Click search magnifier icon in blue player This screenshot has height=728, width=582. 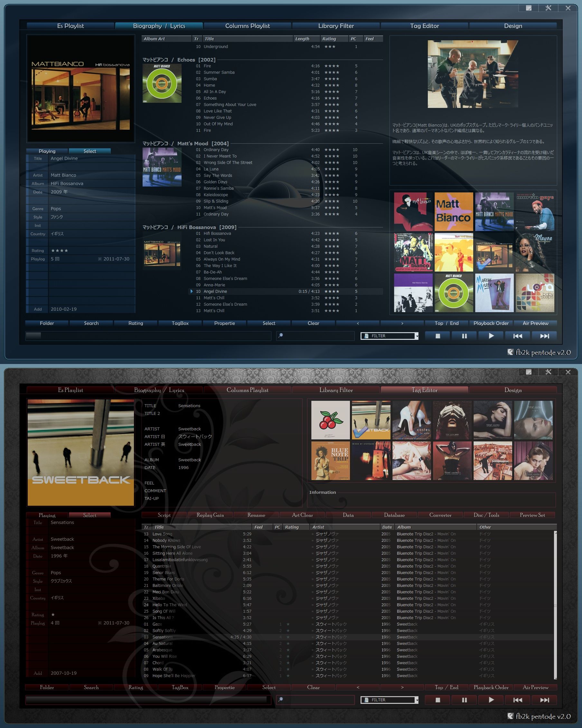[280, 335]
